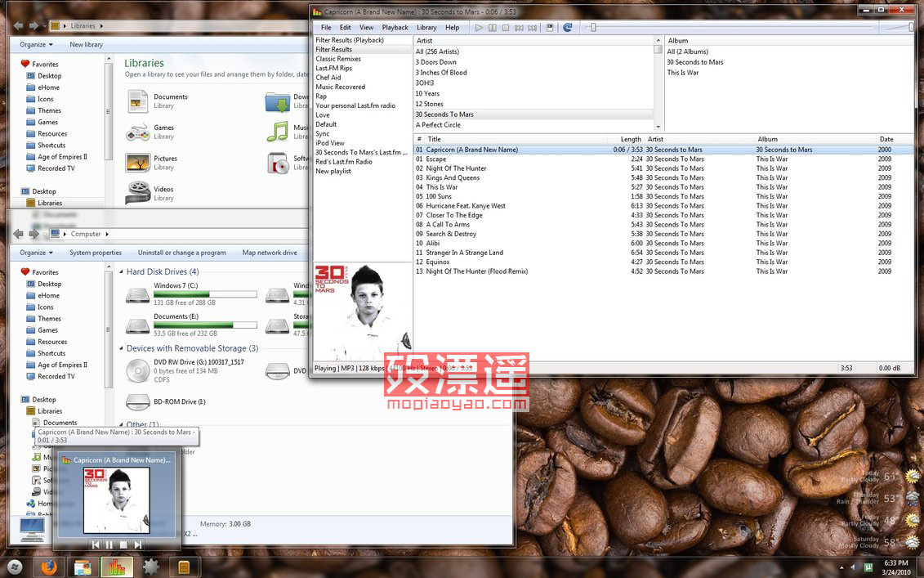Screen dimensions: 924x578
Task: Select artist 3 Doors Down
Action: pyautogui.click(x=436, y=62)
